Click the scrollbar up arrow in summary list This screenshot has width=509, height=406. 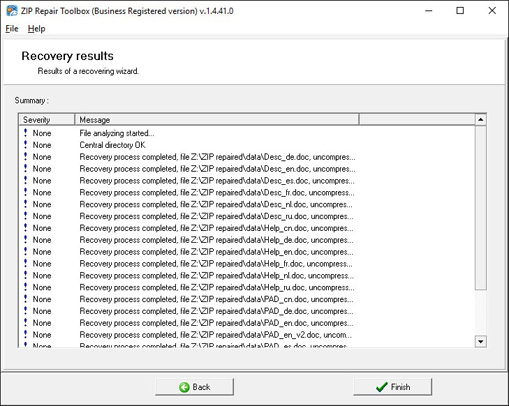point(480,119)
